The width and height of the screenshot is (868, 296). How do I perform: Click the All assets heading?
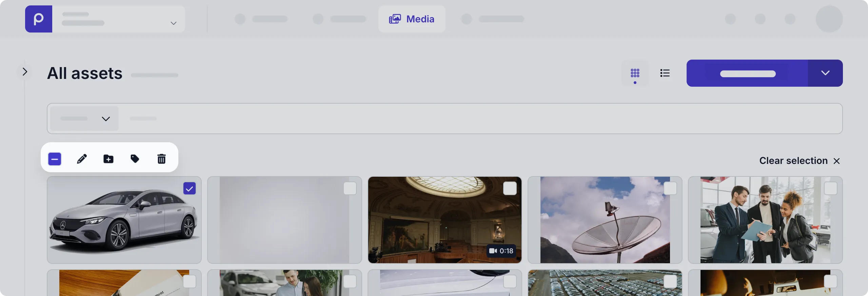click(x=85, y=73)
